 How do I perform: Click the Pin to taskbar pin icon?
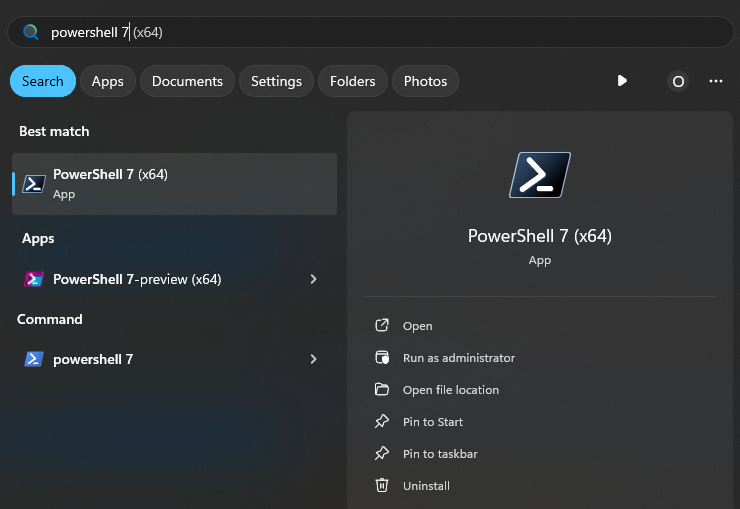point(382,453)
